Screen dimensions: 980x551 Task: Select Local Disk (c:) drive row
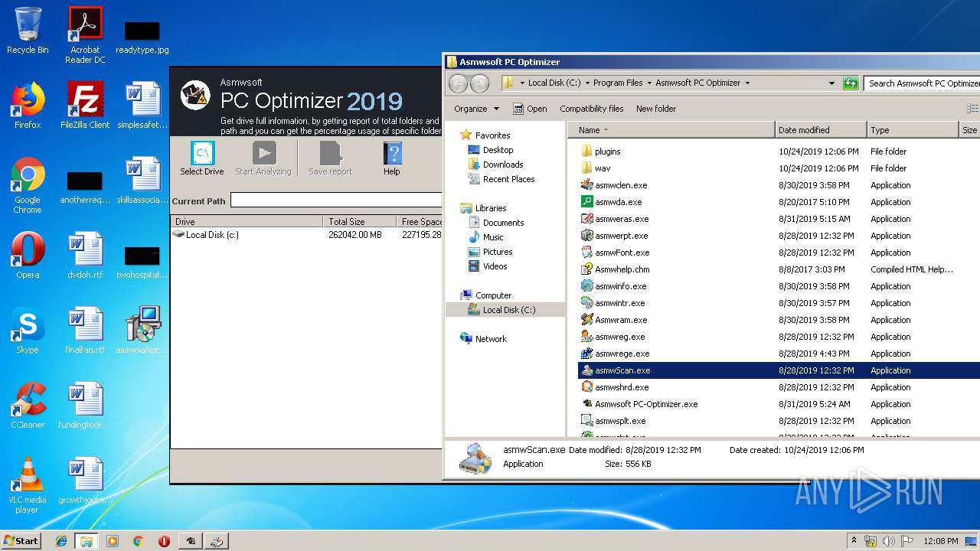pos(306,235)
